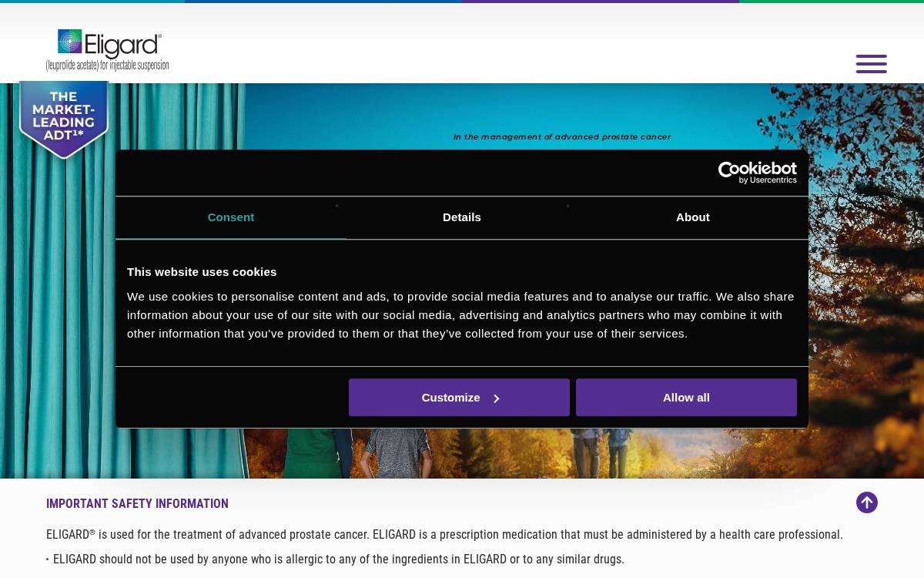Click The Market-Leading ADT badge
Viewport: 924px width, 578px height.
(64, 119)
